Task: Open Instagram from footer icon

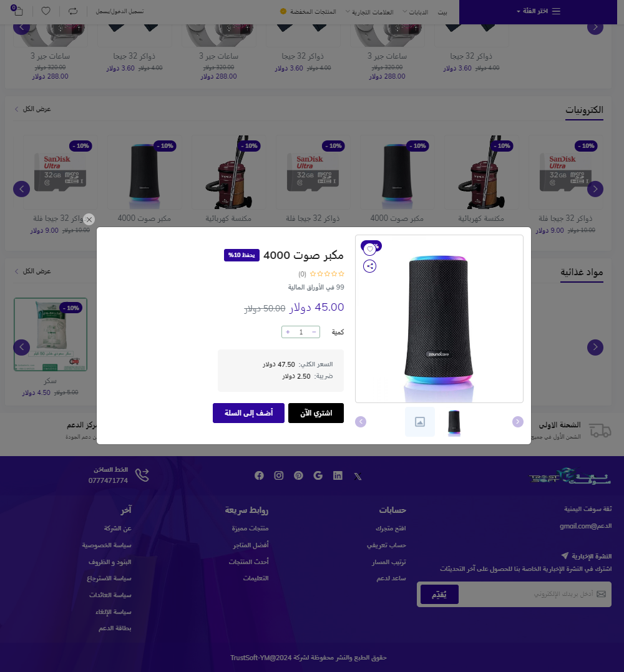Action: tap(278, 475)
